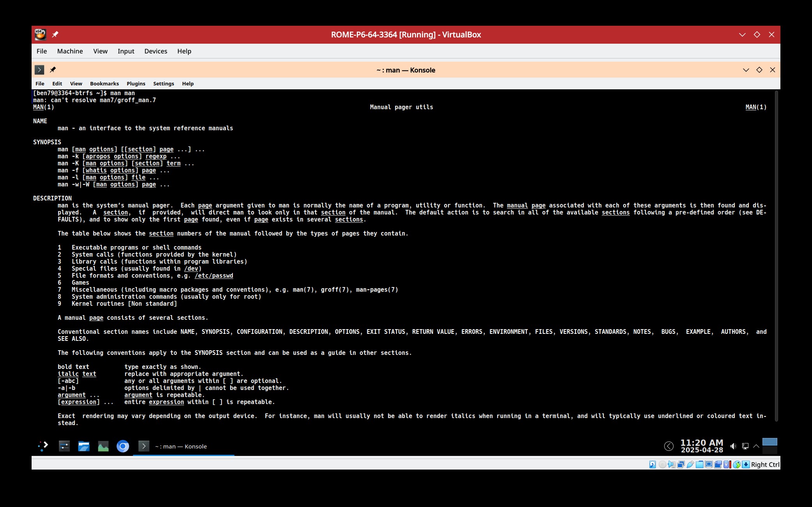Open Konsole's Plugins menu
Screen dimensions: 812x507
pyautogui.click(x=136, y=83)
